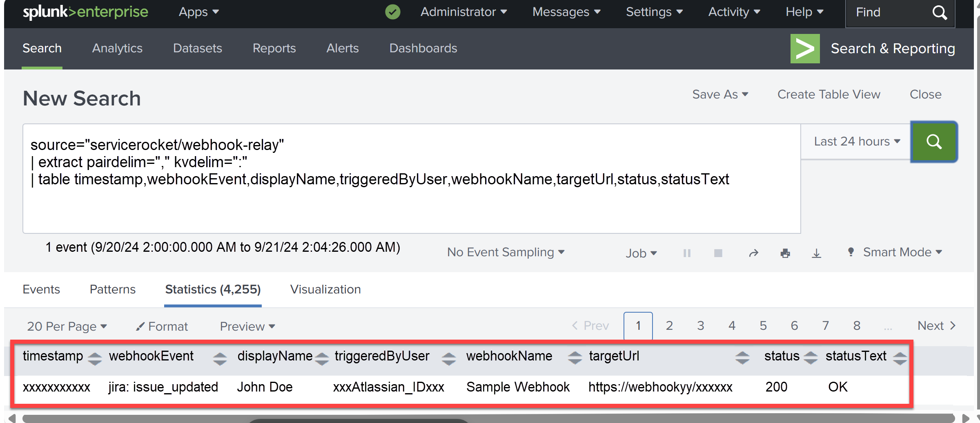
Task: Open No Event Sampling dropdown
Action: point(506,252)
